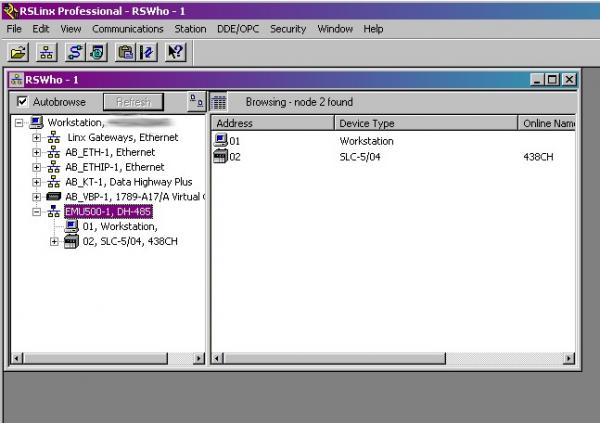Viewport: 600px width, 423px height.
Task: Click left arrow of tree pane scrollbar
Action: tap(16, 358)
